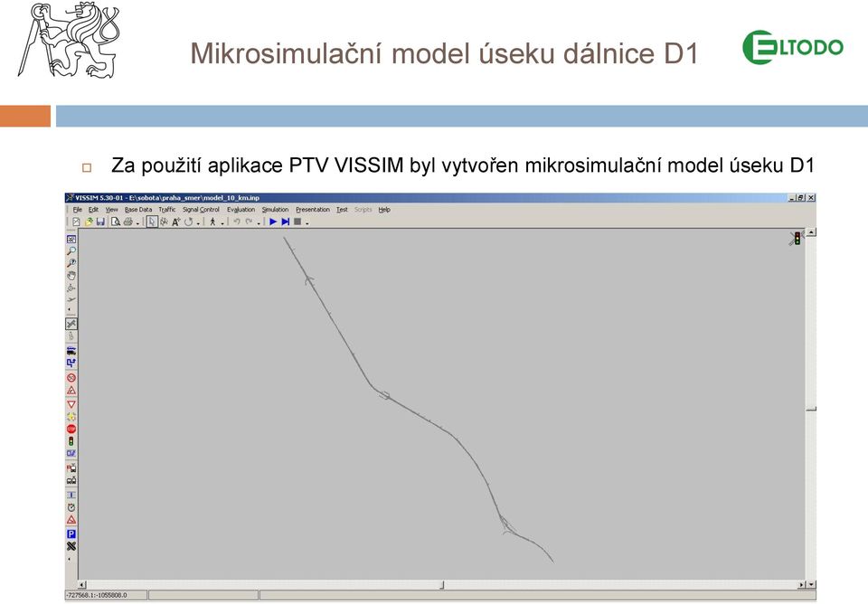Screen dimensions: 868x604
Task: Open the Help menu
Action: 384,210
